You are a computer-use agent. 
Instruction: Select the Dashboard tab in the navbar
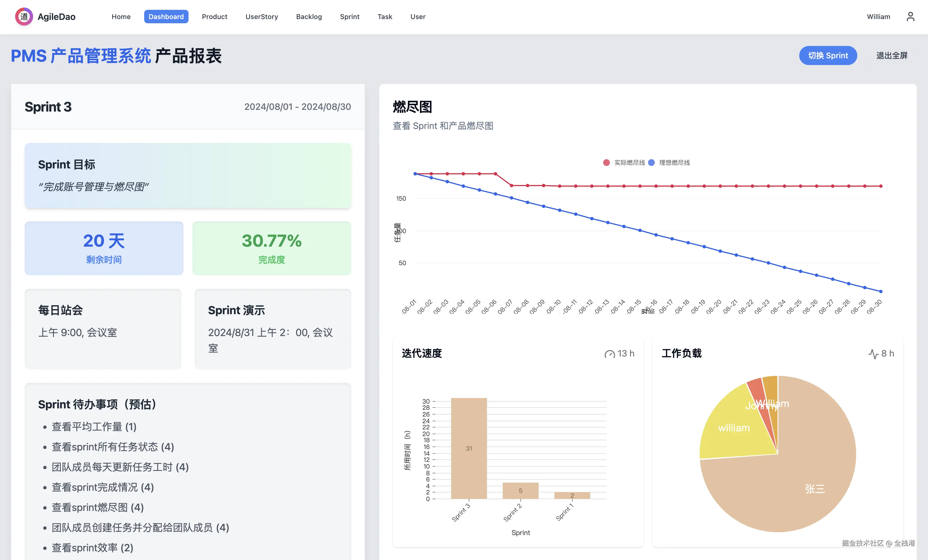click(166, 17)
